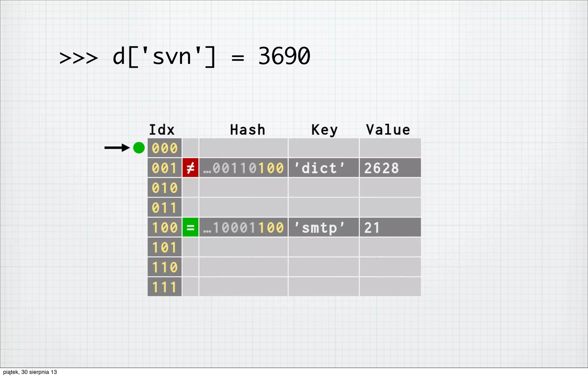
Task: Click the Key column header
Action: coord(324,130)
